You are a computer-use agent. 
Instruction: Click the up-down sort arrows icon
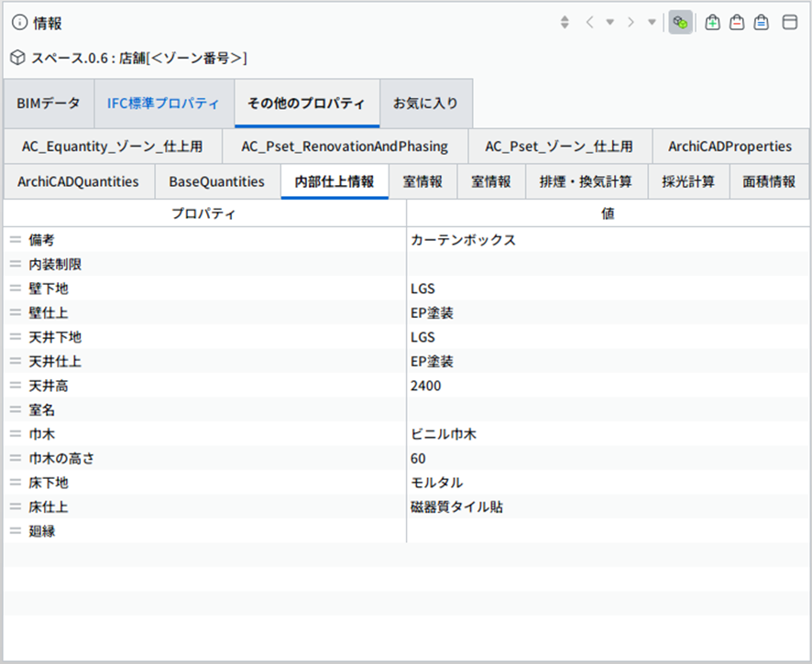point(565,22)
